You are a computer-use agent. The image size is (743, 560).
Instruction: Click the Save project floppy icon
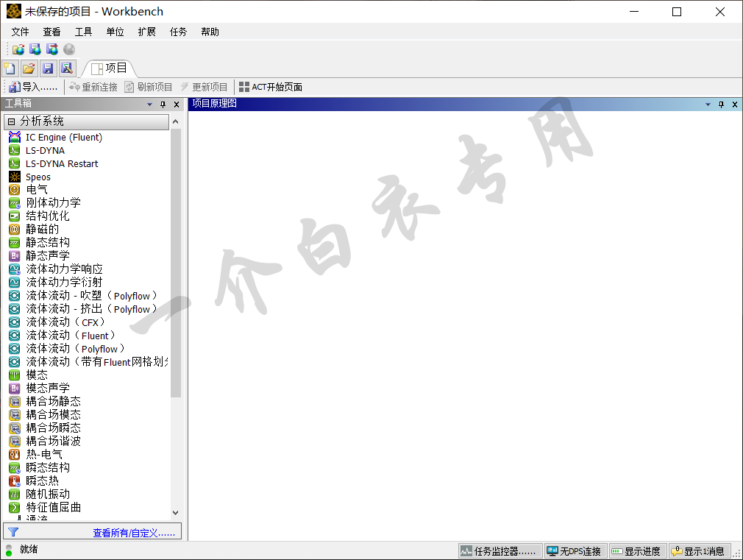click(48, 68)
